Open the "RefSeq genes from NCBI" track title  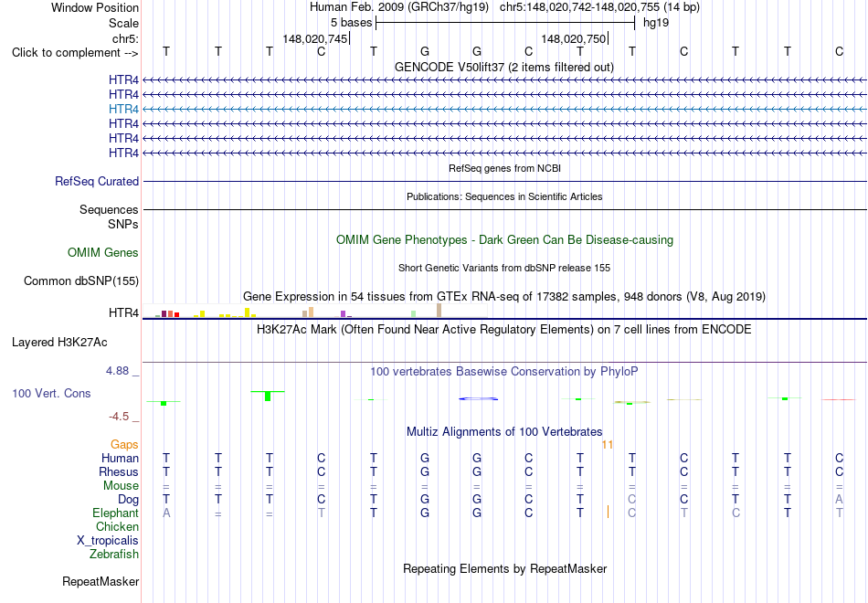tap(504, 168)
